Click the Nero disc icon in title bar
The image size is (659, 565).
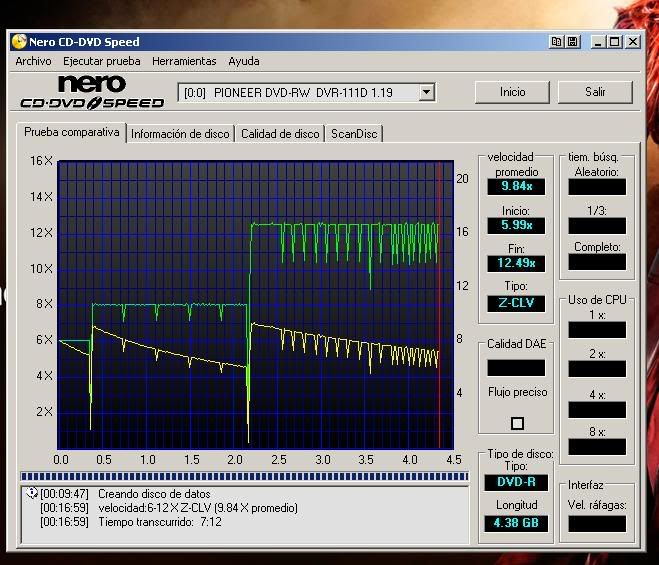click(x=19, y=42)
